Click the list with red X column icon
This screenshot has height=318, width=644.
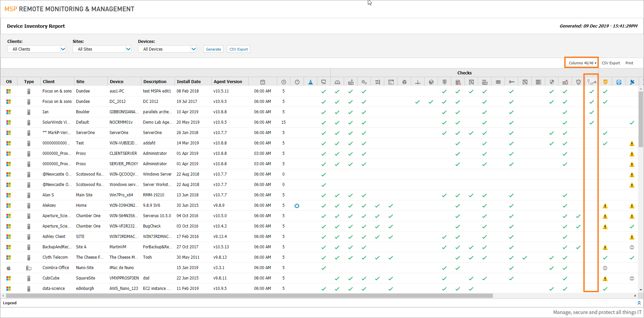(458, 82)
